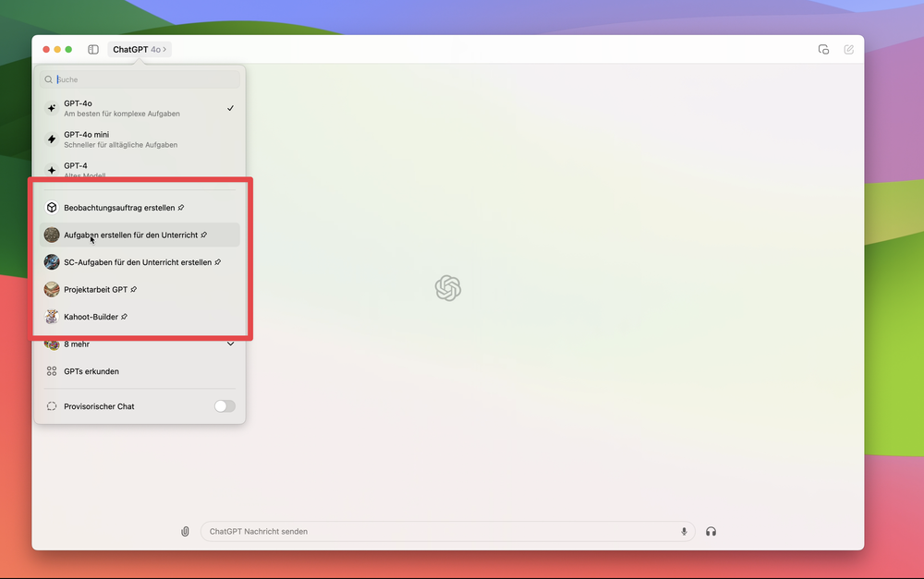
Task: Open the companion window icon in title bar
Action: (823, 50)
